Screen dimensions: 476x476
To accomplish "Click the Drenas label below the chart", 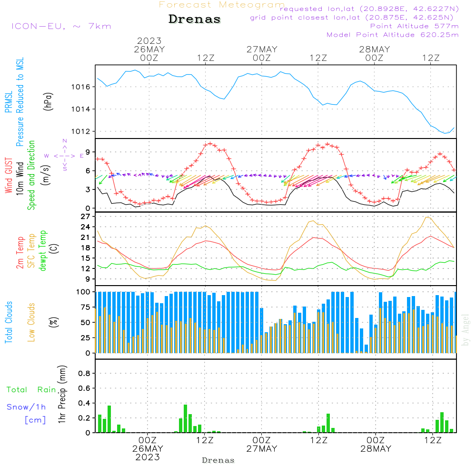I will 218,460.
